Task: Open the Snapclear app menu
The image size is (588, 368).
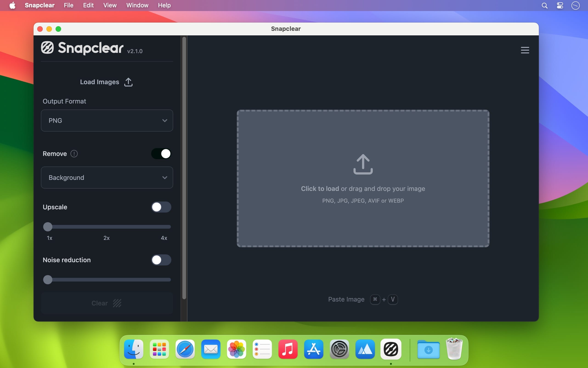Action: 40,5
